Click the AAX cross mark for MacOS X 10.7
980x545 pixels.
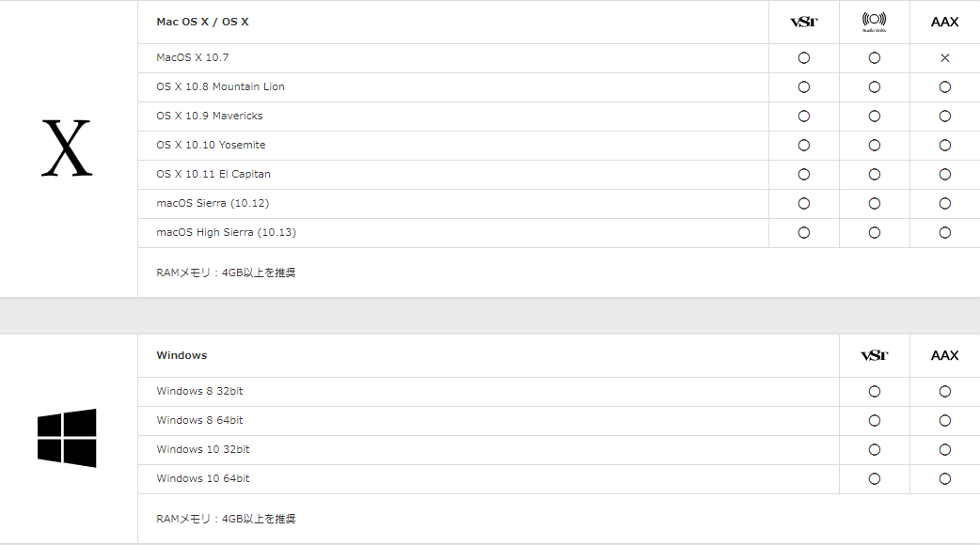(944, 58)
